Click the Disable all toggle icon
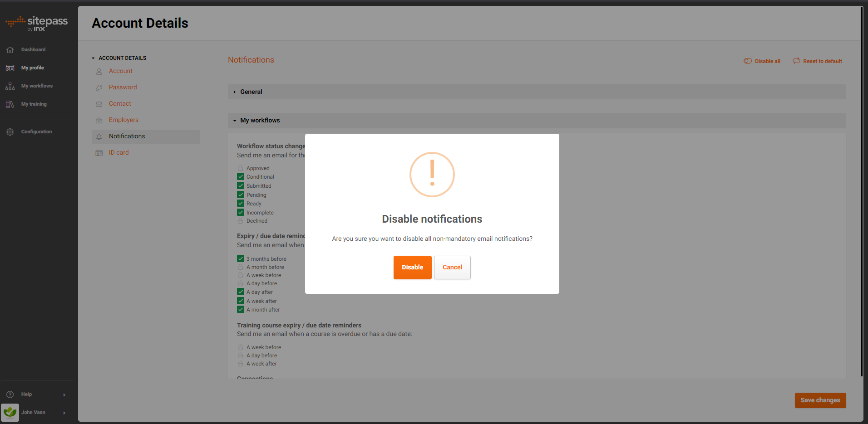This screenshot has height=424, width=868. pyautogui.click(x=748, y=61)
